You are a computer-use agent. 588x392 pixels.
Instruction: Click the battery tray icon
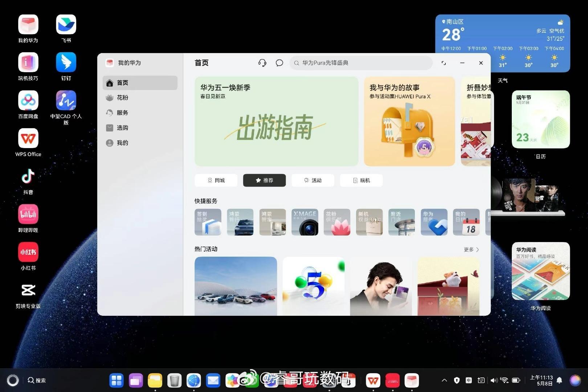(516, 380)
